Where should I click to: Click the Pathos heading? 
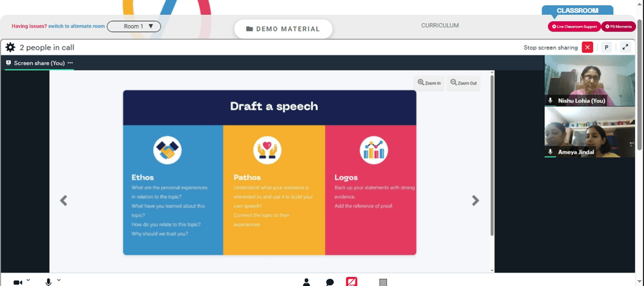247,178
